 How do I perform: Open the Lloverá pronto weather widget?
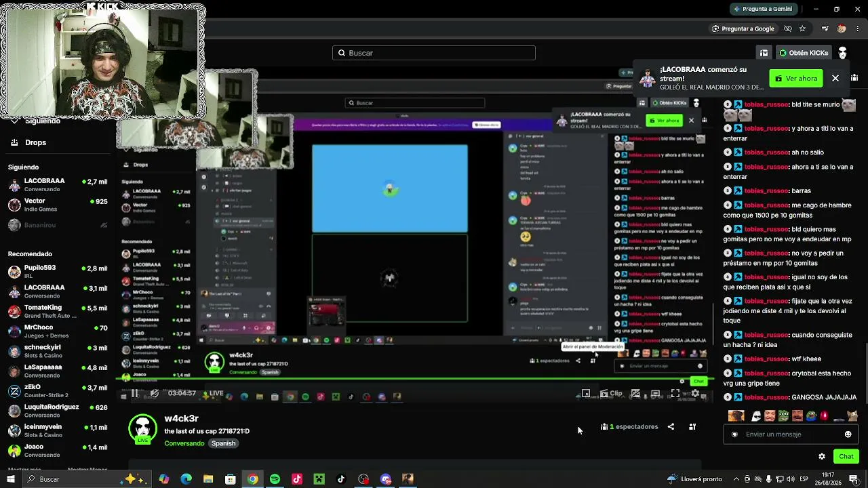tap(694, 479)
